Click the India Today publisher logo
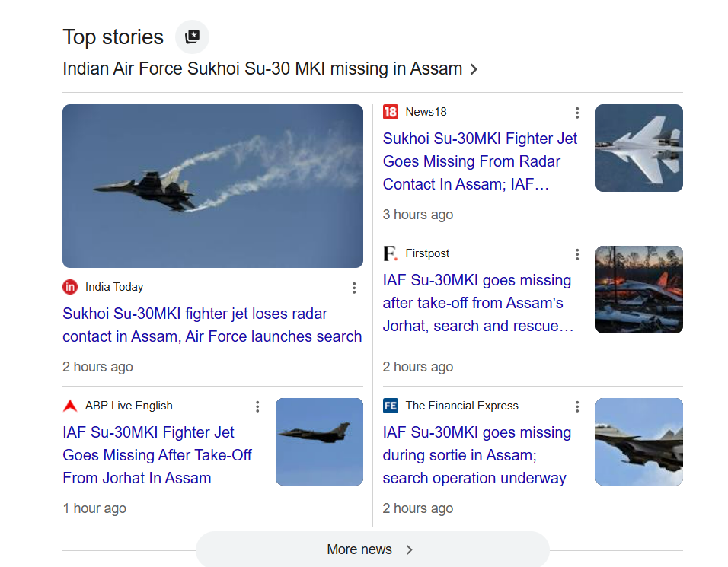 (x=70, y=287)
